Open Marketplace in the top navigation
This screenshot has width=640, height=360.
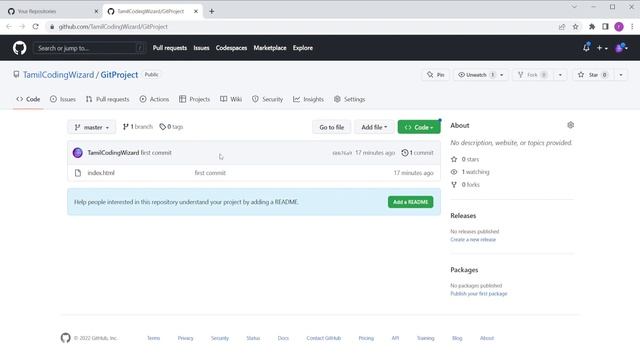pos(270,48)
